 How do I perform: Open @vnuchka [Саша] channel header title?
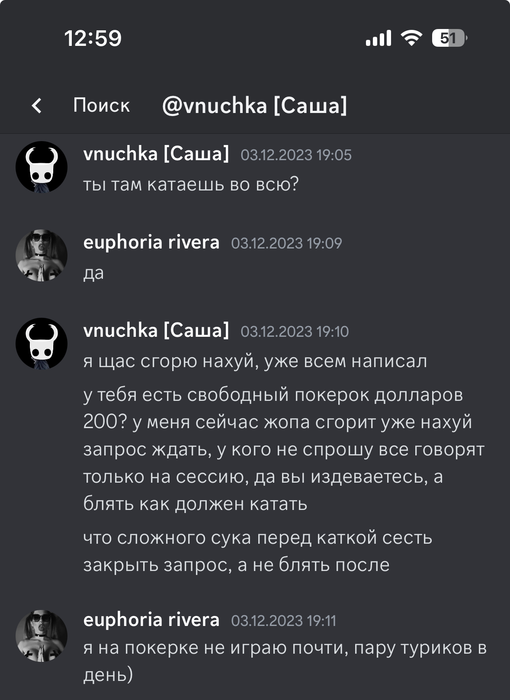pos(255,106)
